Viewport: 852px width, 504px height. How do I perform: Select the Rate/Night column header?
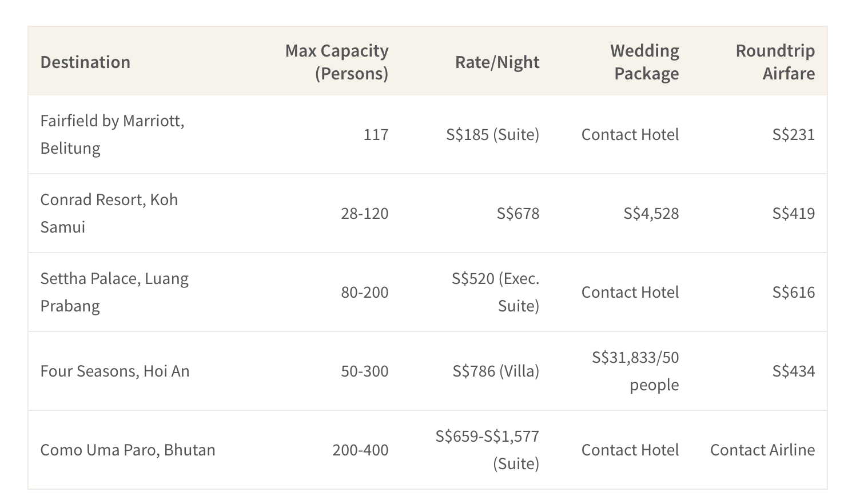(x=497, y=62)
